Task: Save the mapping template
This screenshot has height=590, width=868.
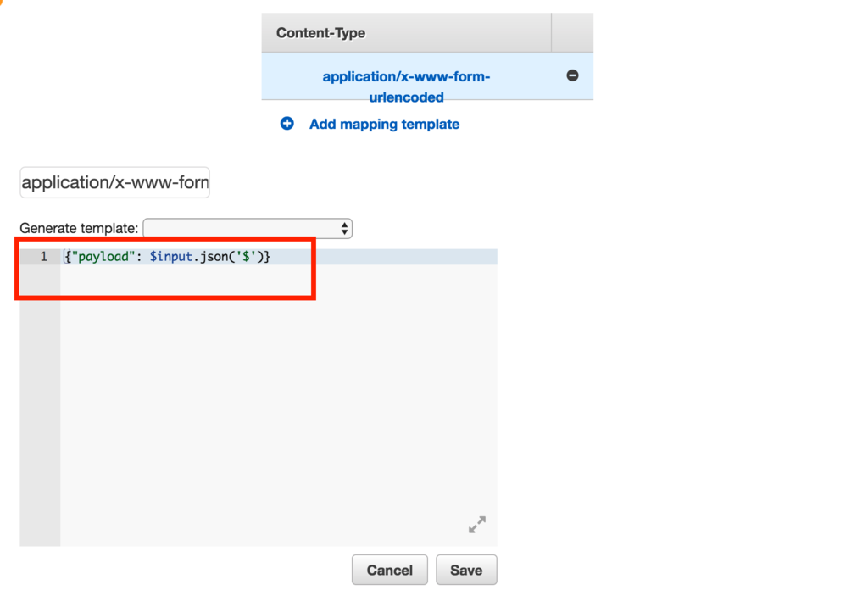Action: point(466,571)
